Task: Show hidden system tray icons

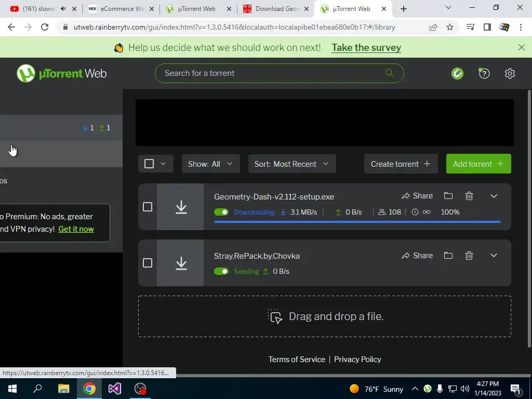Action: (x=415, y=389)
